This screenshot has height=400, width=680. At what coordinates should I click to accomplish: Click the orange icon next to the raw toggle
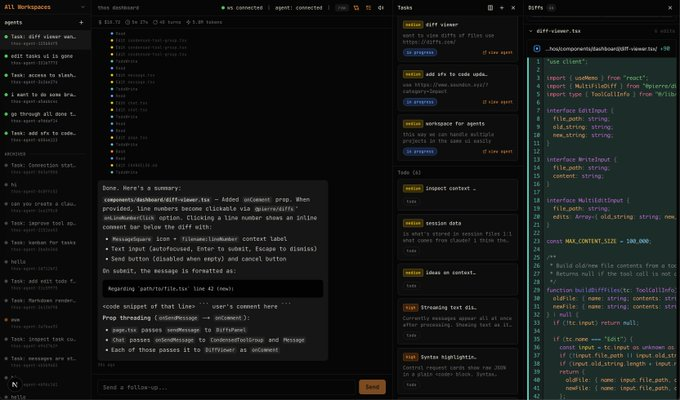tap(356, 8)
